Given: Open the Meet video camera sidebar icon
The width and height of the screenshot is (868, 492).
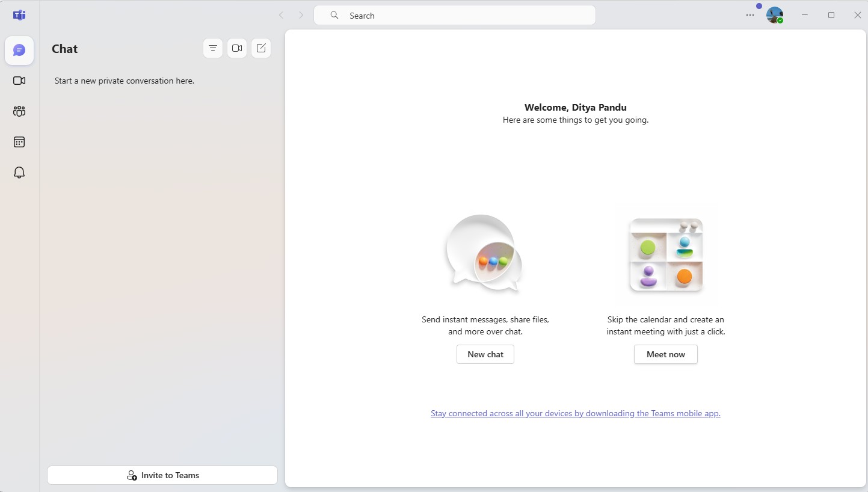Looking at the screenshot, I should click(19, 81).
